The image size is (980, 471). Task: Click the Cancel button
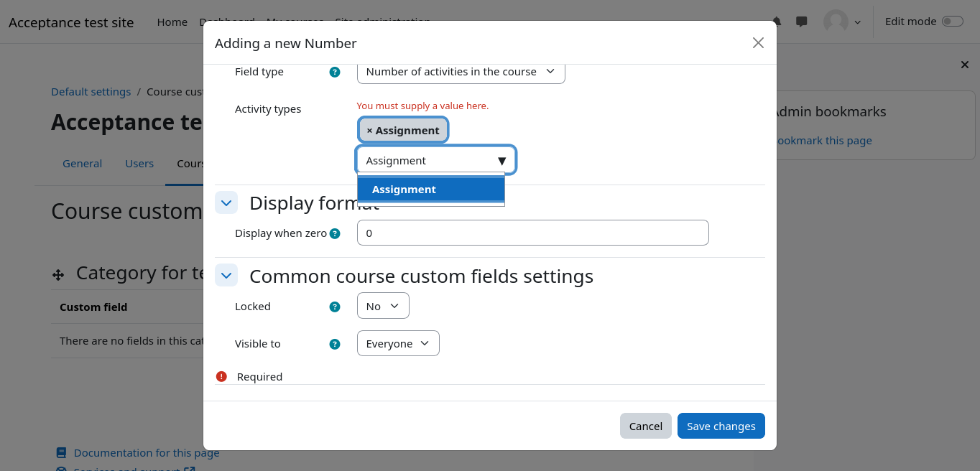[645, 426]
